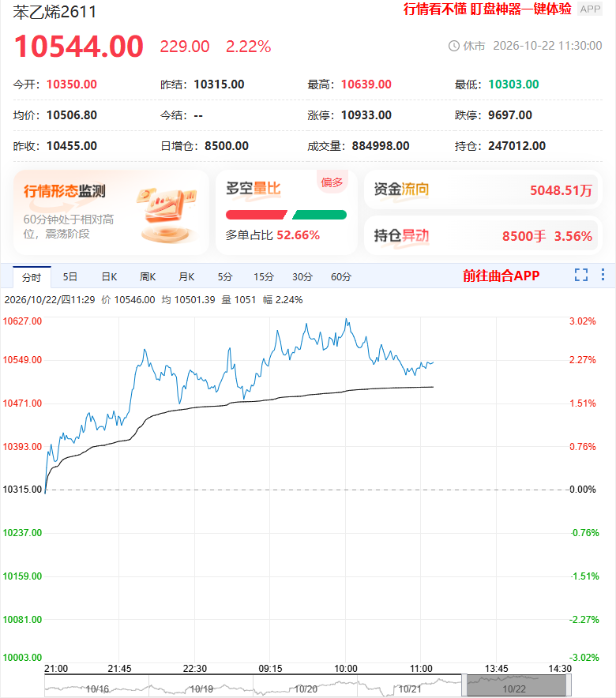Click the 3.02% right axis label

point(583,321)
